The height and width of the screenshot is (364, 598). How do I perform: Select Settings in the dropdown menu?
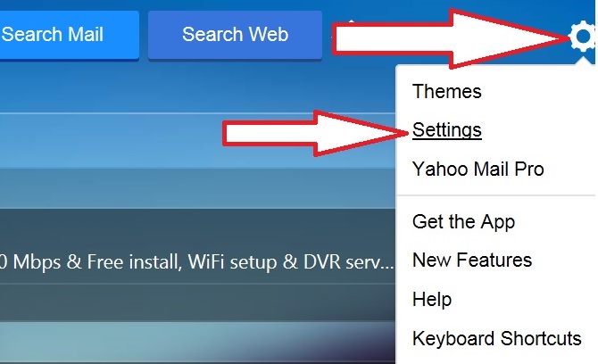[x=446, y=130]
